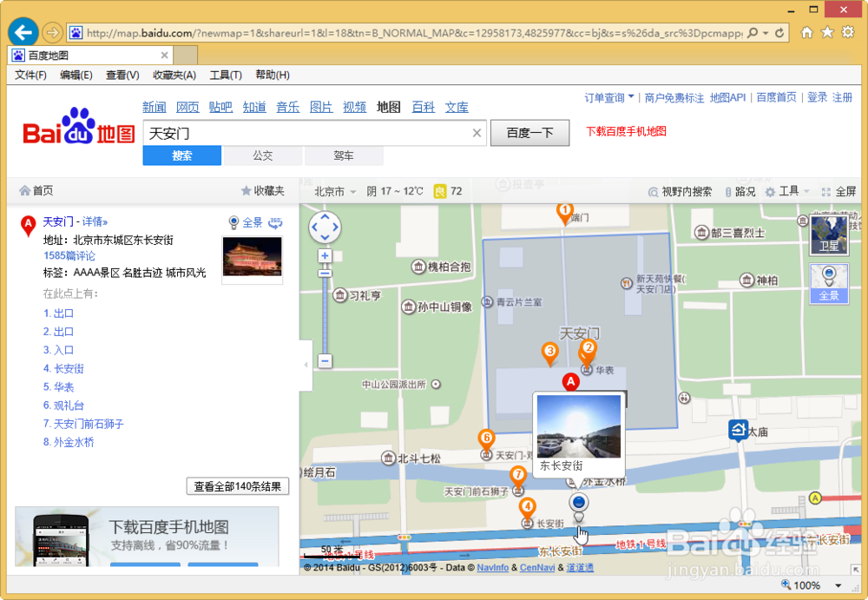
Task: Click the blue panorama pin on map
Action: [578, 504]
